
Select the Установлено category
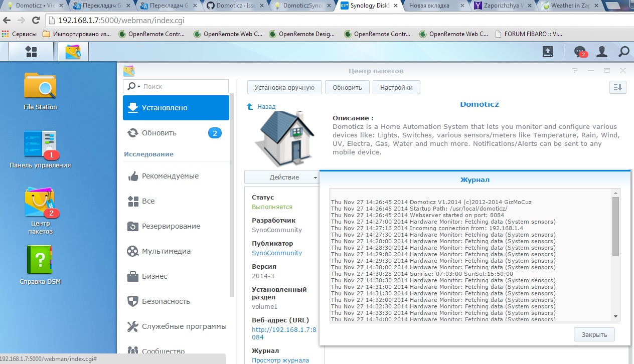(176, 108)
